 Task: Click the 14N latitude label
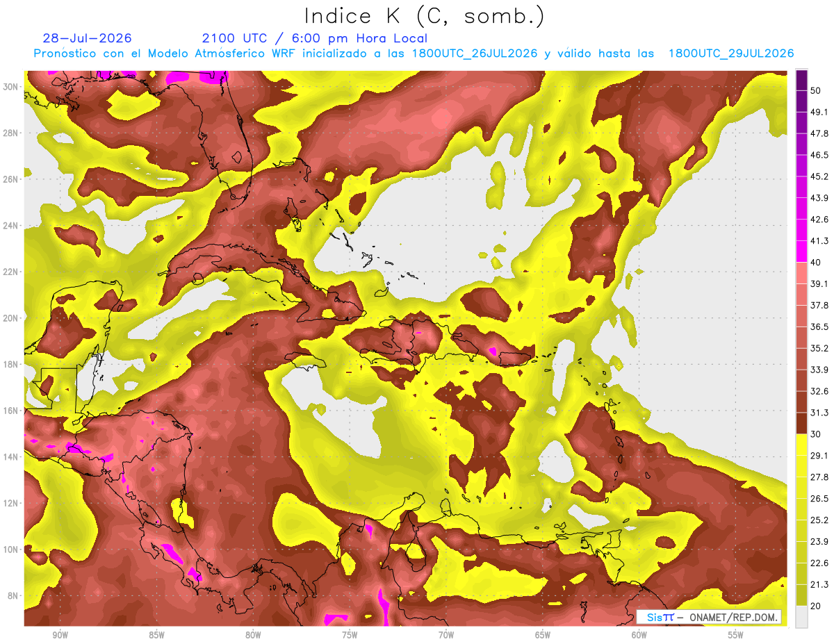(12, 457)
